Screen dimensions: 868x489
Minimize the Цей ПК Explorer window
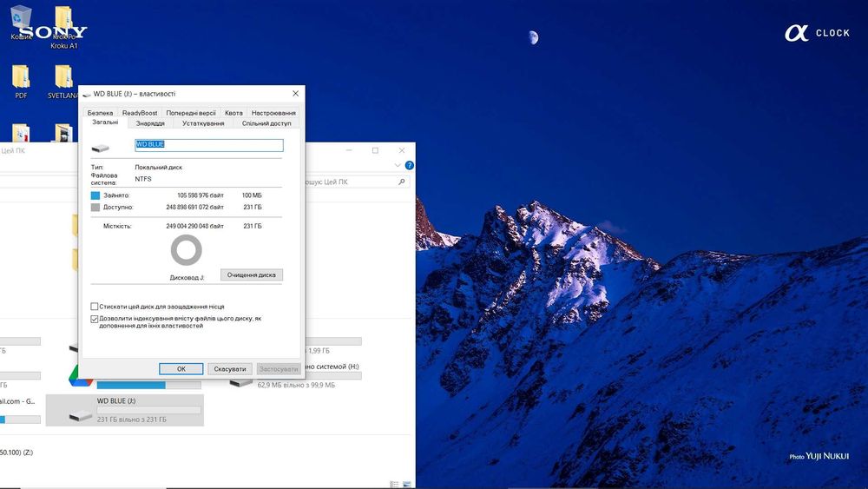[349, 150]
